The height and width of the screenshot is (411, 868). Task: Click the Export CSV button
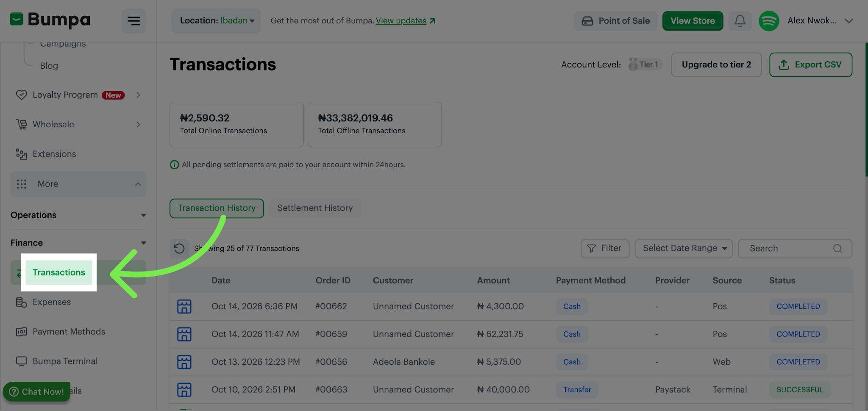[811, 64]
